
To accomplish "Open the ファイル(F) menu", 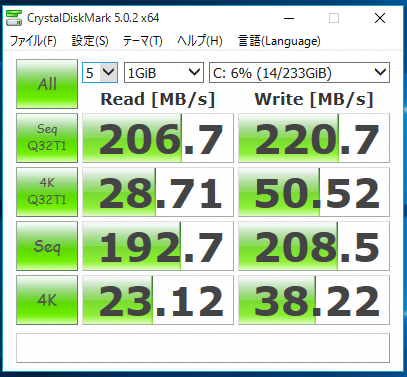I will click(x=33, y=41).
